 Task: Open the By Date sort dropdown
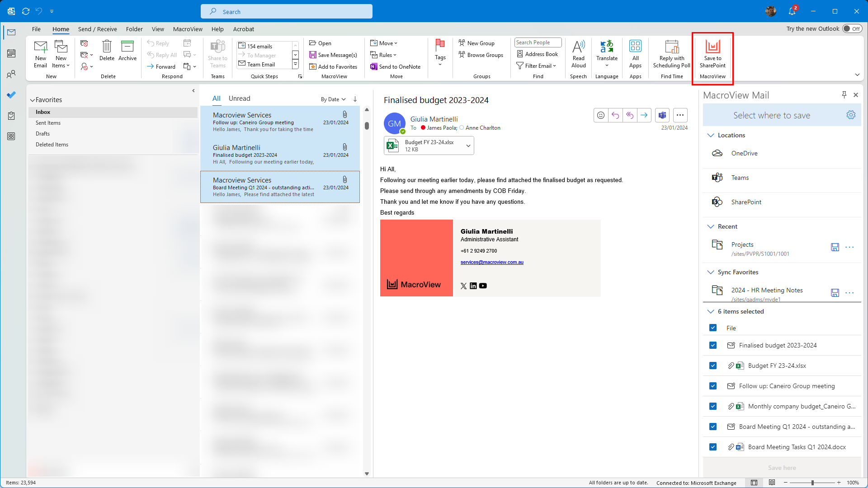tap(333, 99)
